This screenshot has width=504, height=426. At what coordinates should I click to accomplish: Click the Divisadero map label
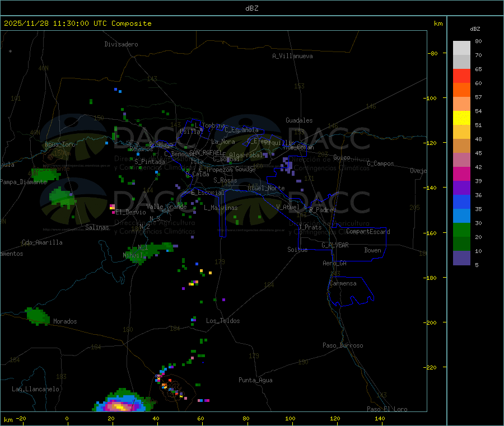click(x=121, y=44)
